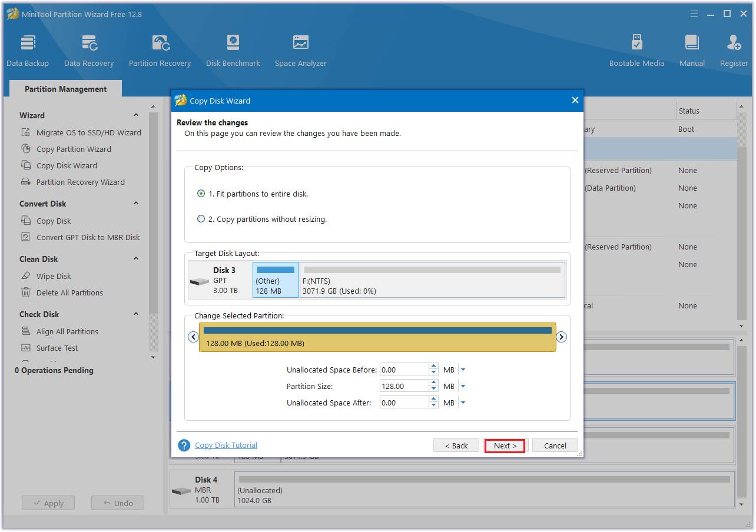Click the Partition Recovery Wizard sidebar icon
The image size is (756, 532).
[x=26, y=182]
